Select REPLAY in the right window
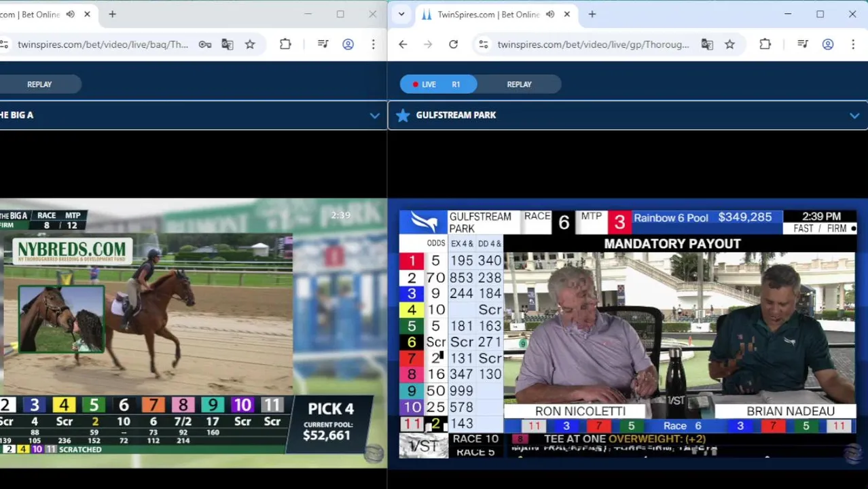This screenshot has width=868, height=489. coord(519,84)
